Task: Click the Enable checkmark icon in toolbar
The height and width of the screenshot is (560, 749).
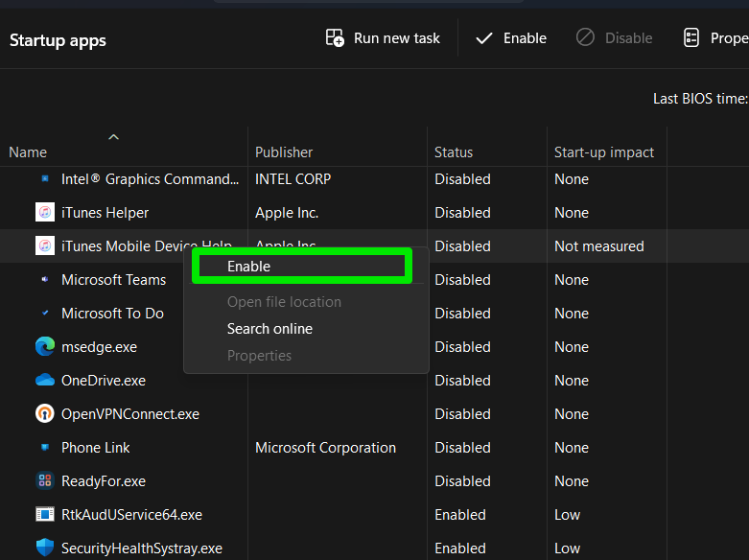Action: pos(484,38)
